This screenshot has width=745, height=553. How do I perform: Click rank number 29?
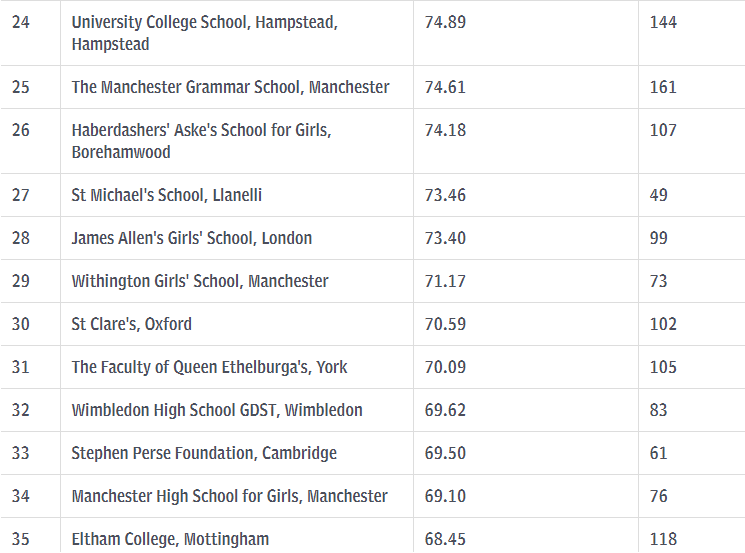(21, 281)
